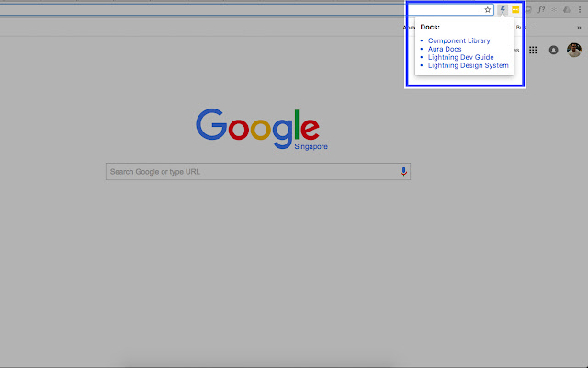
Task: Open the Lightning Design System link
Action: [468, 65]
